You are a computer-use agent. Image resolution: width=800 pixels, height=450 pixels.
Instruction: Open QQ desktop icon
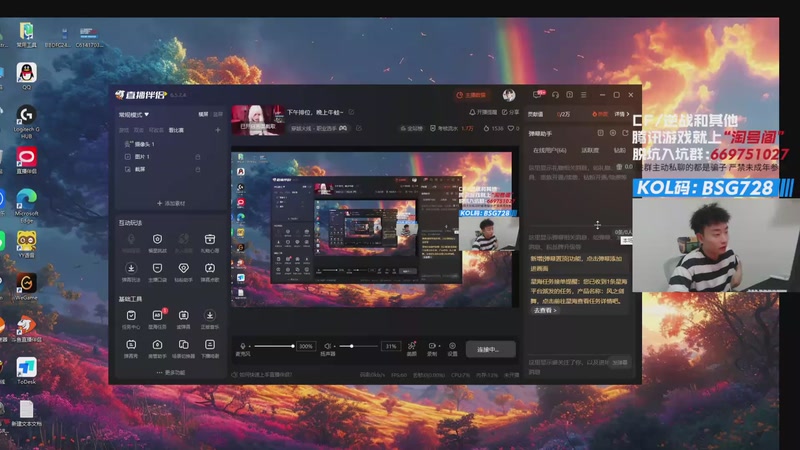[26, 77]
